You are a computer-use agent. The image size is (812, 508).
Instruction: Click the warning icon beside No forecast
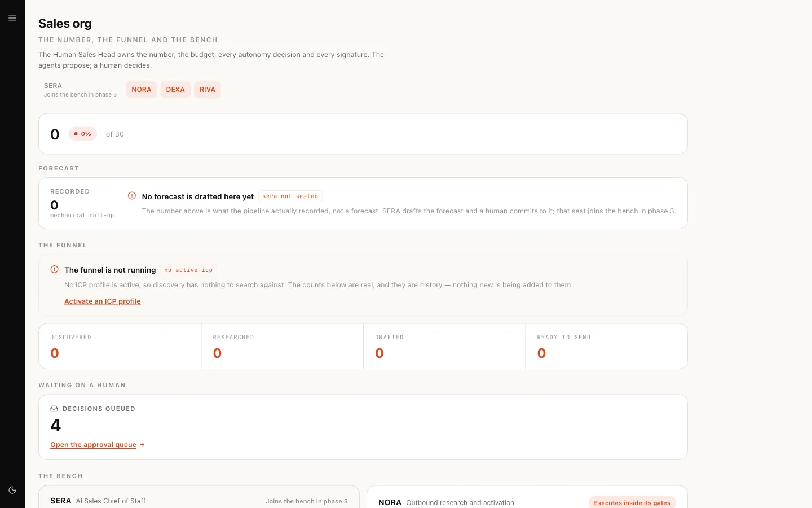pos(132,196)
